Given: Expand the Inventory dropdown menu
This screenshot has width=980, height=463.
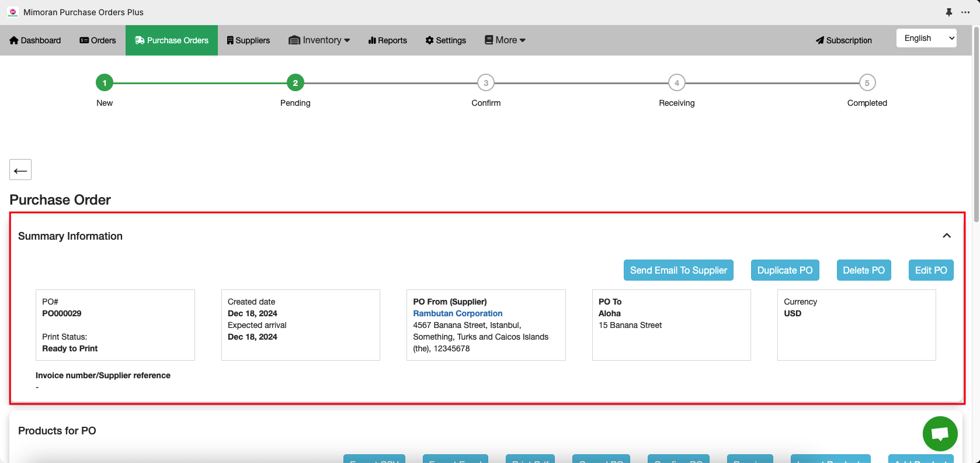Looking at the screenshot, I should [x=319, y=40].
